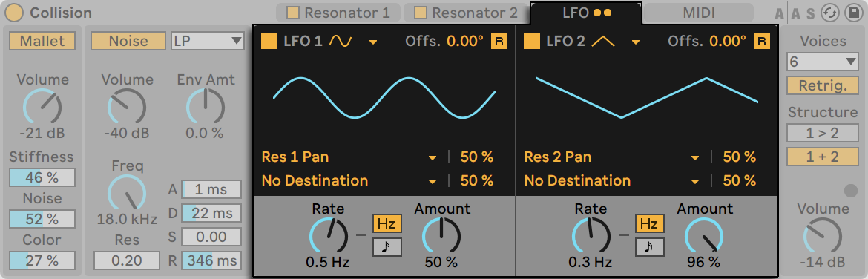
Task: Toggle Resonator 2 checkbox in tab
Action: [x=421, y=12]
